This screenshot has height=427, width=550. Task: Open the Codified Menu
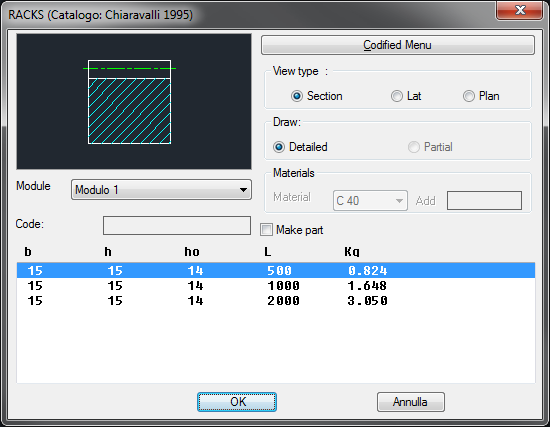coord(398,45)
